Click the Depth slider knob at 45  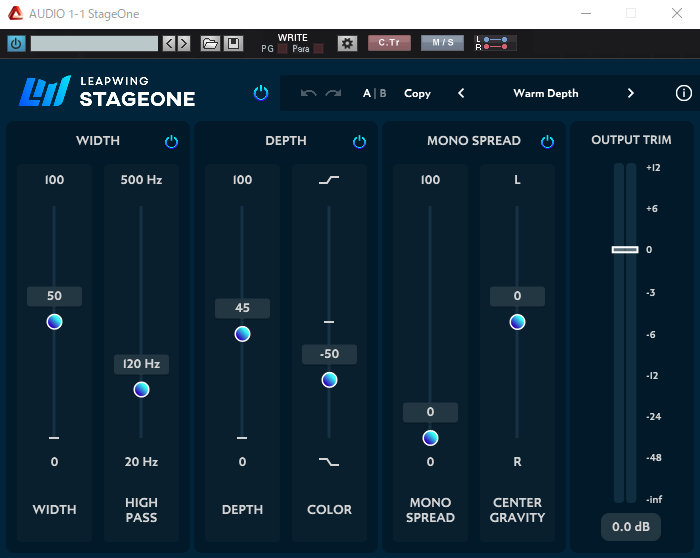(x=242, y=334)
